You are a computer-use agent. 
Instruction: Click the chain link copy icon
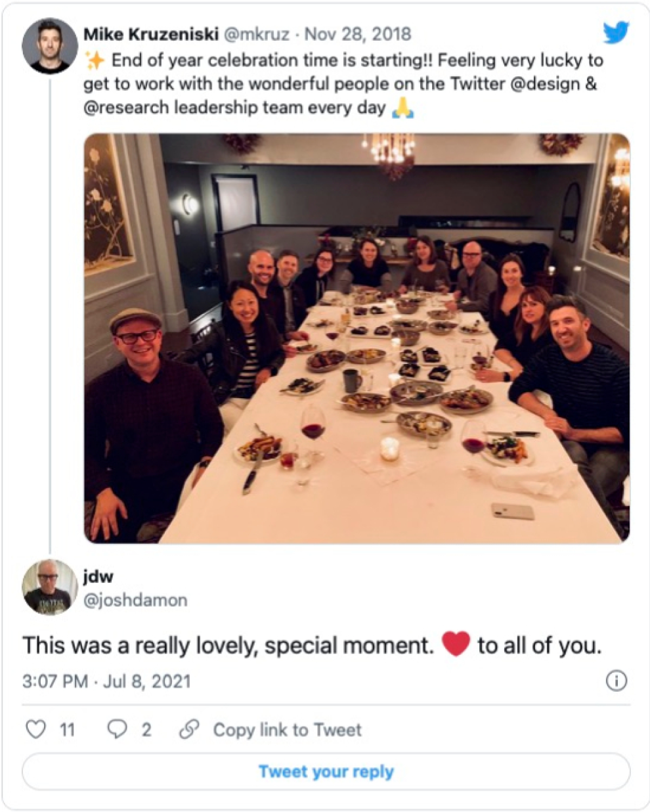[x=189, y=729]
